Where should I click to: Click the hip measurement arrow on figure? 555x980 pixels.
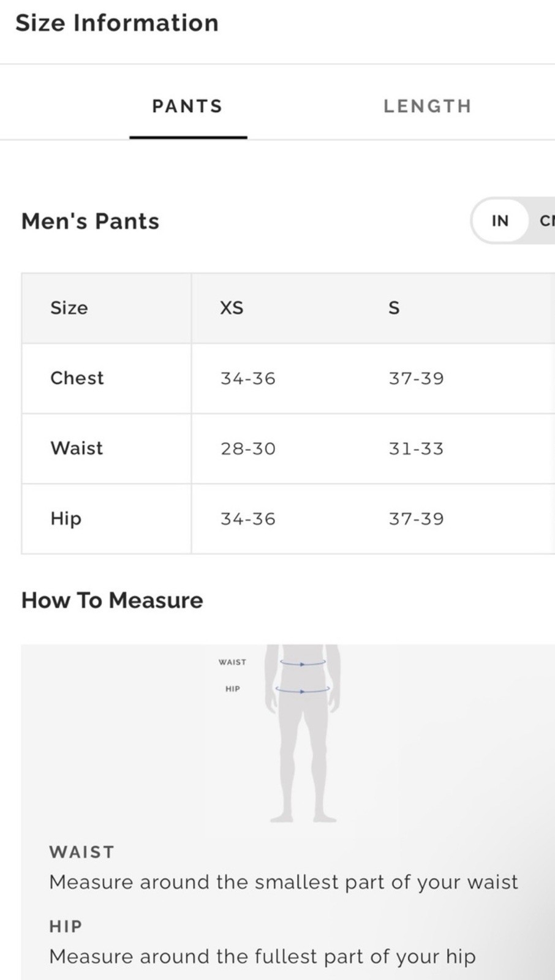tap(303, 690)
